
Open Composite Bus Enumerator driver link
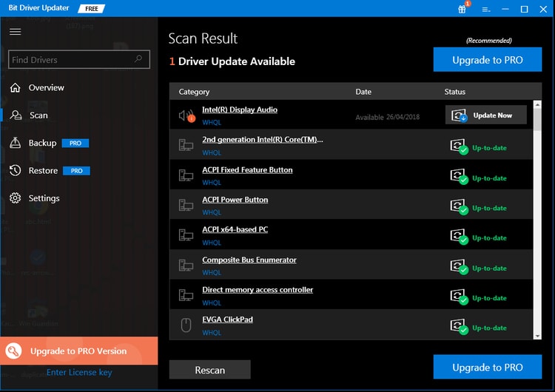(249, 260)
